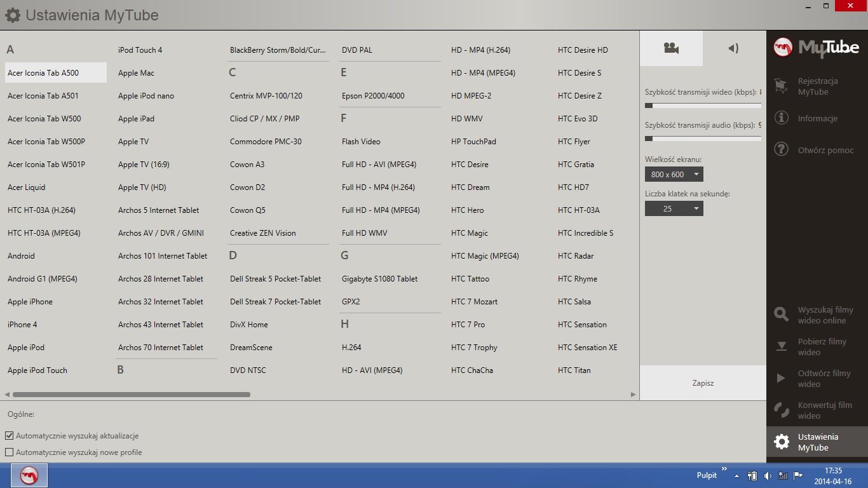The image size is (868, 488).
Task: Select Creative ZEN Vision profile
Action: [263, 233]
